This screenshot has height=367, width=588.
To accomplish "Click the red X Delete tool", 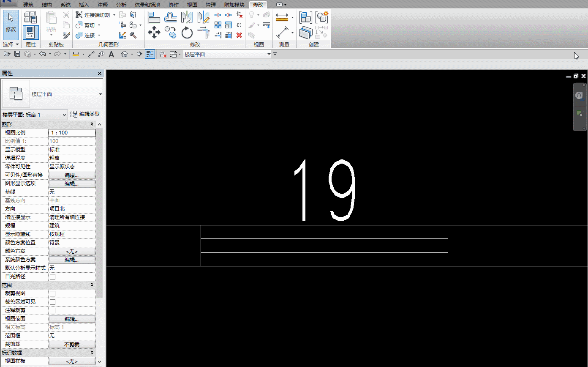I will pos(239,35).
